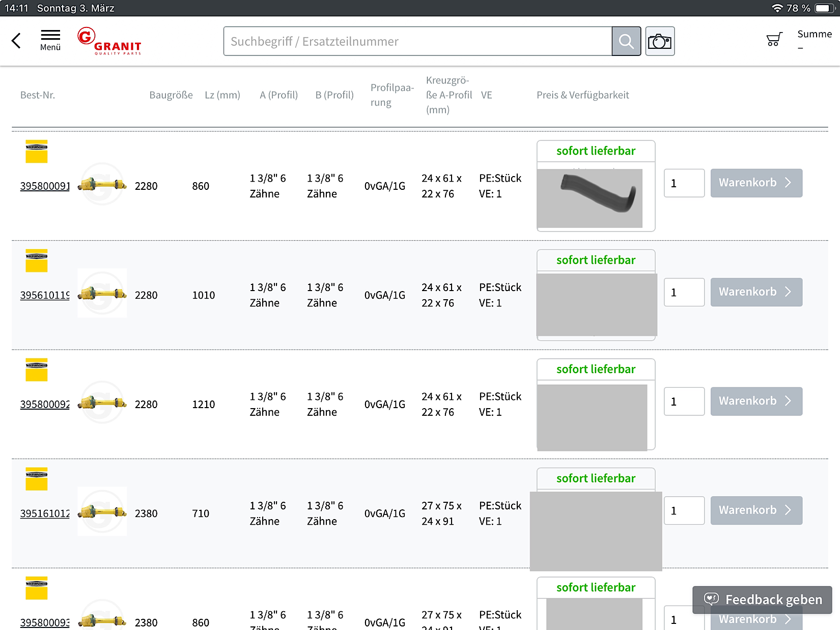Tap the back arrow icon
840x630 pixels.
(x=16, y=41)
